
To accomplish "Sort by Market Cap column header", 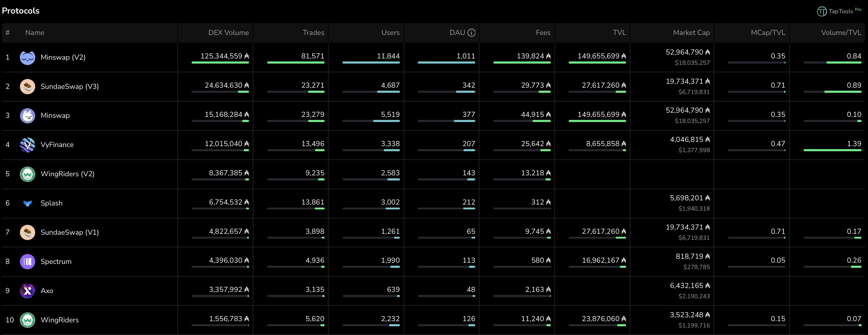I will point(691,33).
